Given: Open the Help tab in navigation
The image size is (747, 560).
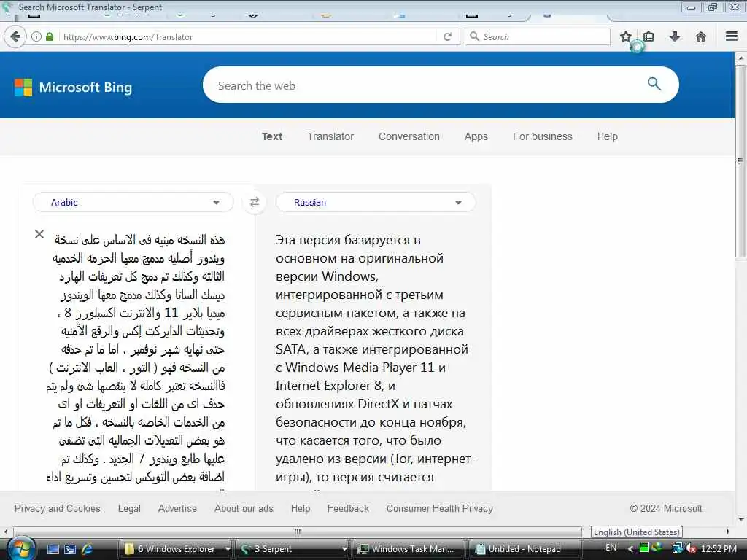Looking at the screenshot, I should coord(608,136).
